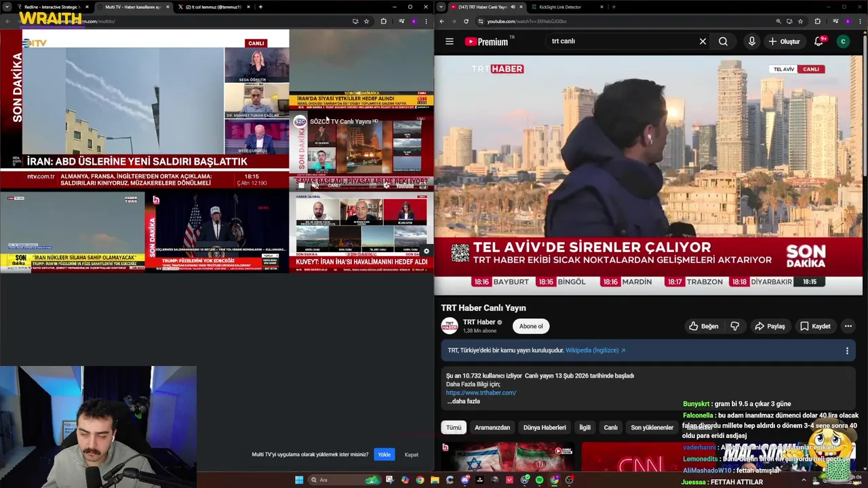Open the YouTube account avatar menu
The width and height of the screenshot is (868, 488).
click(x=843, y=41)
